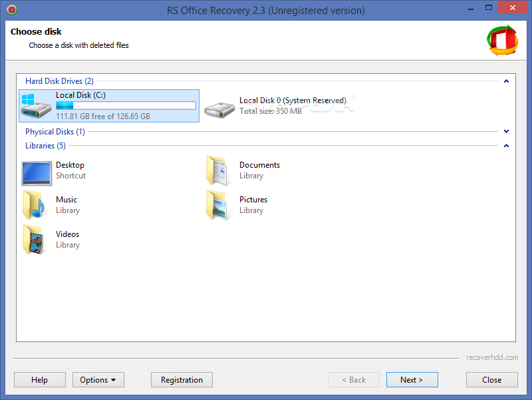Image resolution: width=532 pixels, height=400 pixels.
Task: Select the 'Desktop' shortcut label
Action: (x=70, y=165)
